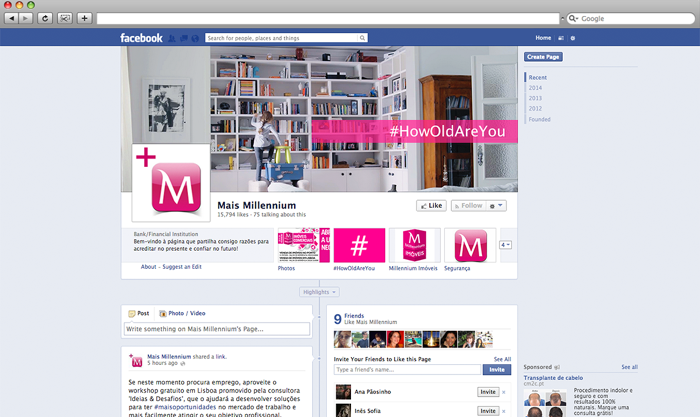Click the Facebook search magnifier icon

click(362, 38)
